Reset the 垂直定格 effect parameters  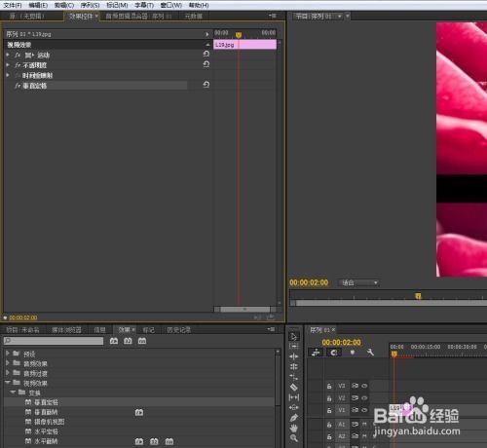(206, 85)
